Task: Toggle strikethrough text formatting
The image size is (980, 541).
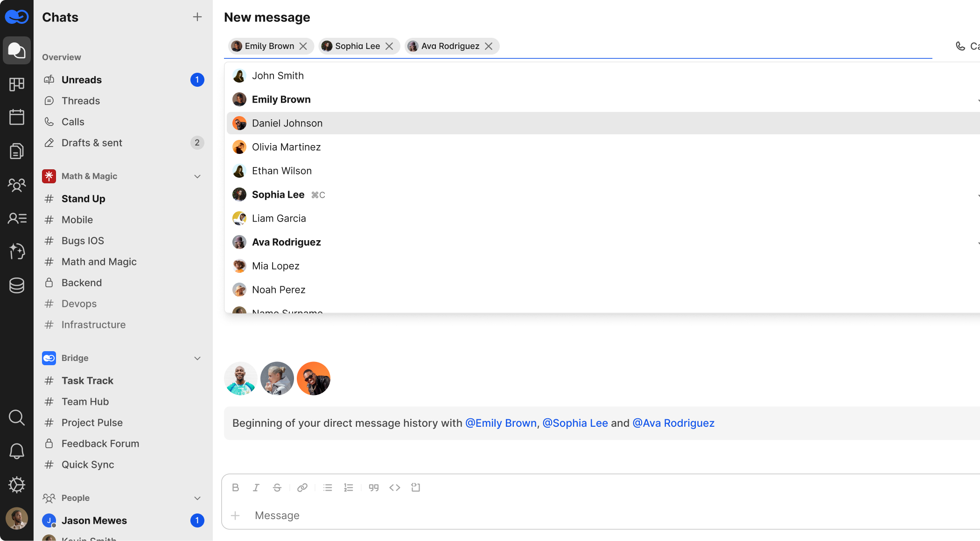Action: point(277,487)
